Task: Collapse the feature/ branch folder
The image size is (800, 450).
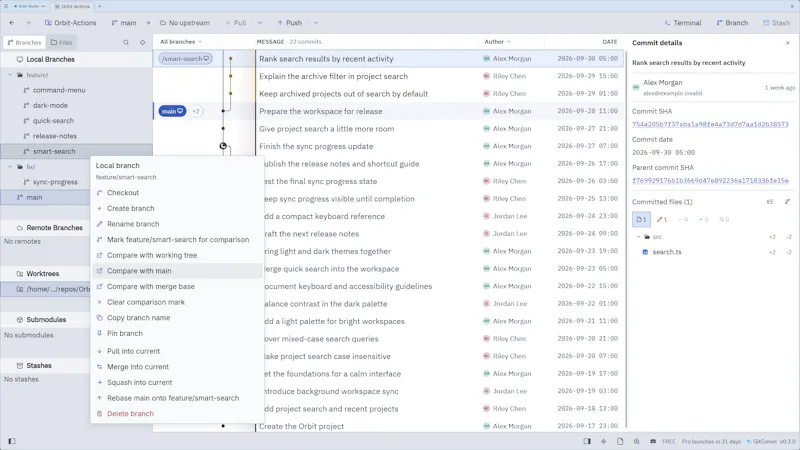Action: [x=10, y=75]
